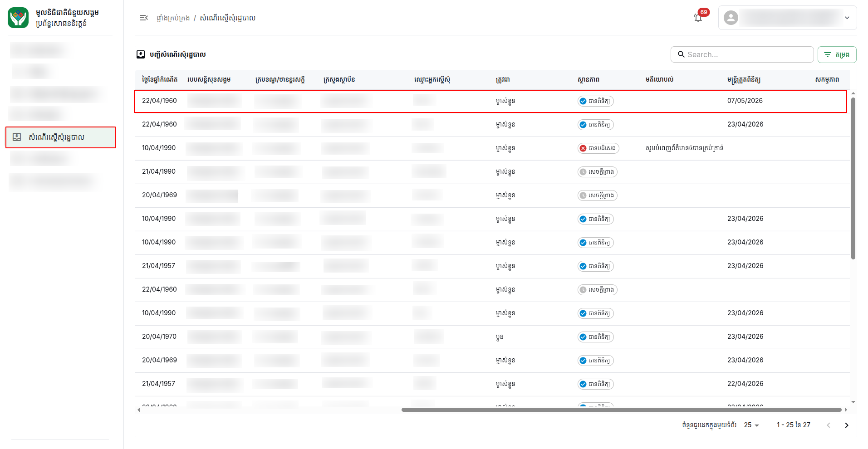Click clock status icon in 20/04/1969 draft row
This screenshot has width=868, height=449.
coord(583,195)
